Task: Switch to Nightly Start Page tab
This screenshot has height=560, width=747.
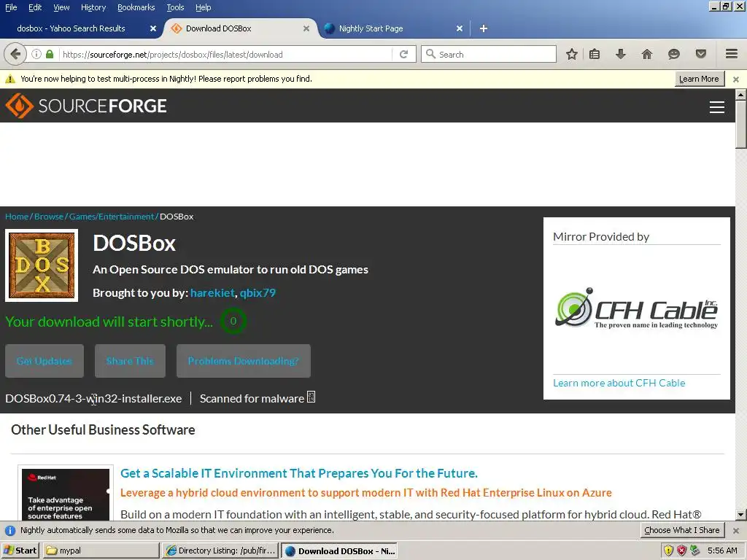Action: click(x=371, y=28)
